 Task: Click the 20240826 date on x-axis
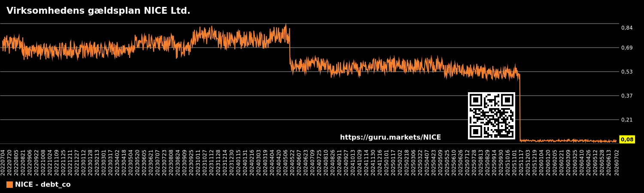pos(333,162)
